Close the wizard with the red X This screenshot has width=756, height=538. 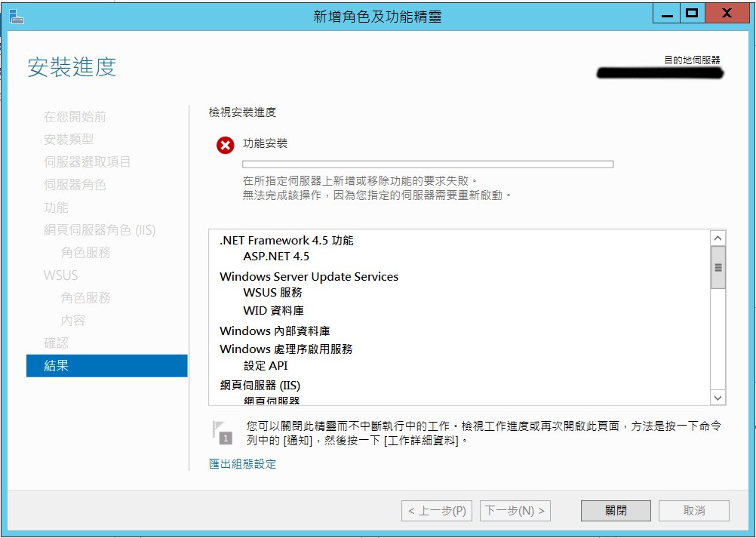[x=727, y=14]
